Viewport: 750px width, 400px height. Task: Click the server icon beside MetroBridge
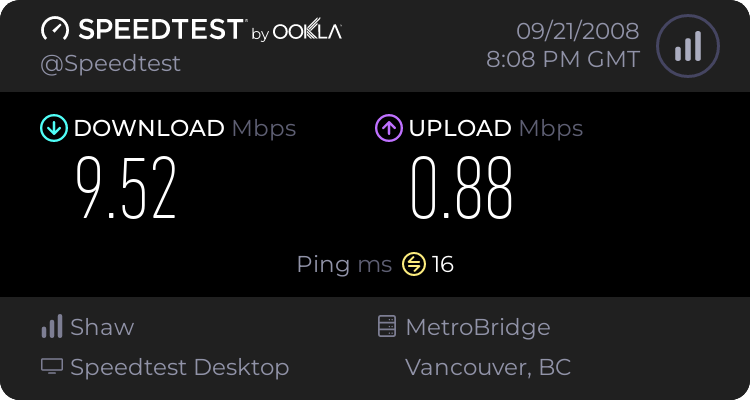coord(386,326)
